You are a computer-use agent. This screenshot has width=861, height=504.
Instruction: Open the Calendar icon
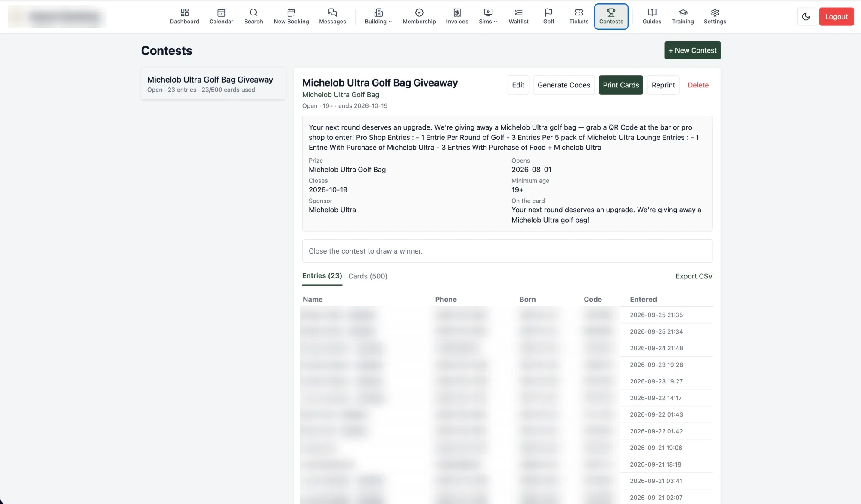pos(221,12)
